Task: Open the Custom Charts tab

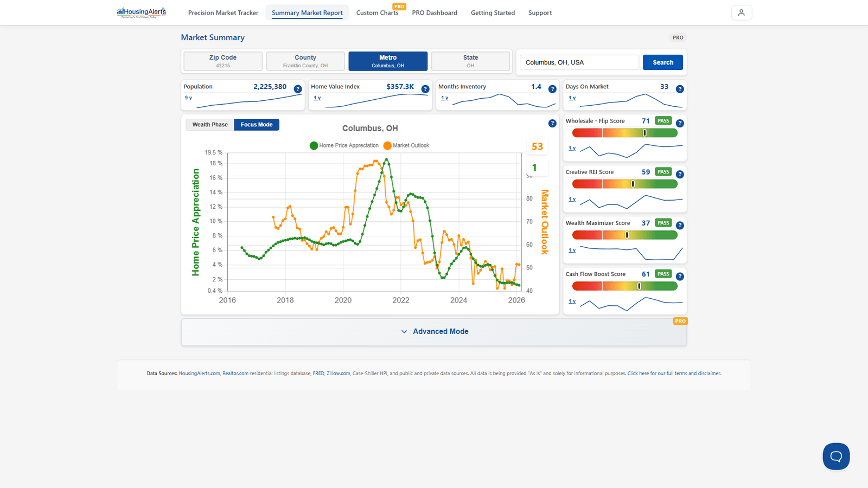Action: 378,13
